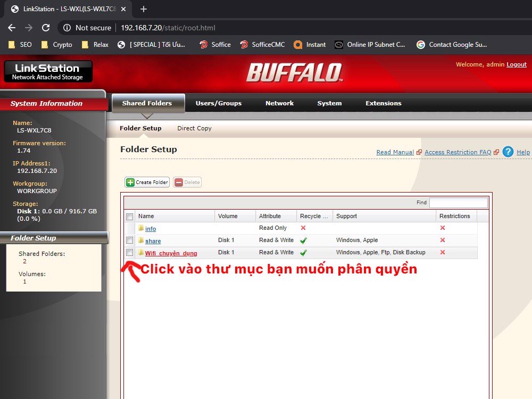
Task: Check the share folder checkbox
Action: tap(130, 240)
